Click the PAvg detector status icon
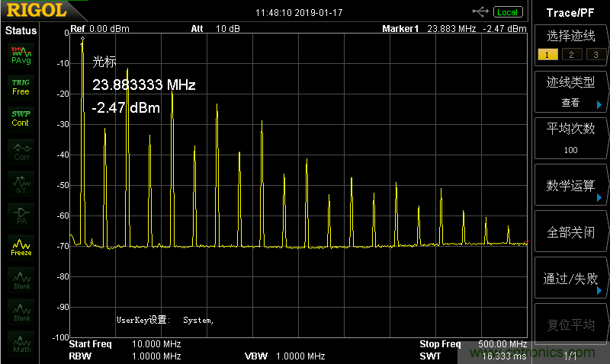Image resolution: width=610 pixels, height=364 pixels. tap(21, 55)
